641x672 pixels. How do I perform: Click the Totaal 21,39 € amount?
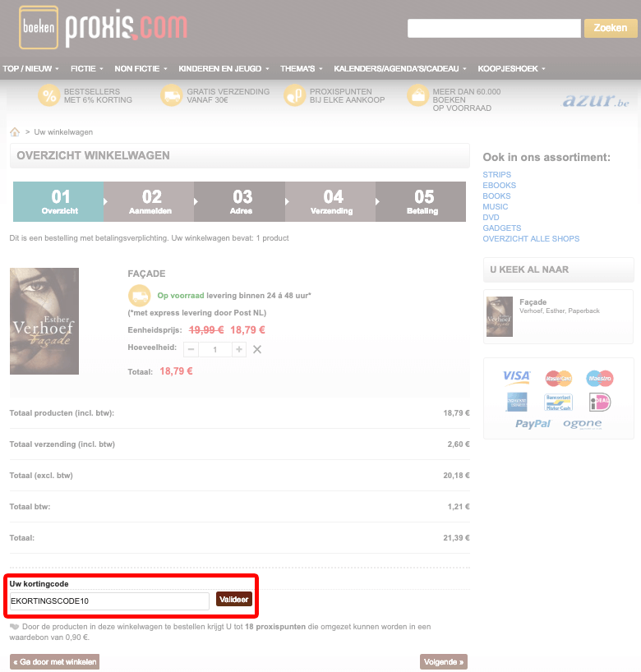click(456, 538)
